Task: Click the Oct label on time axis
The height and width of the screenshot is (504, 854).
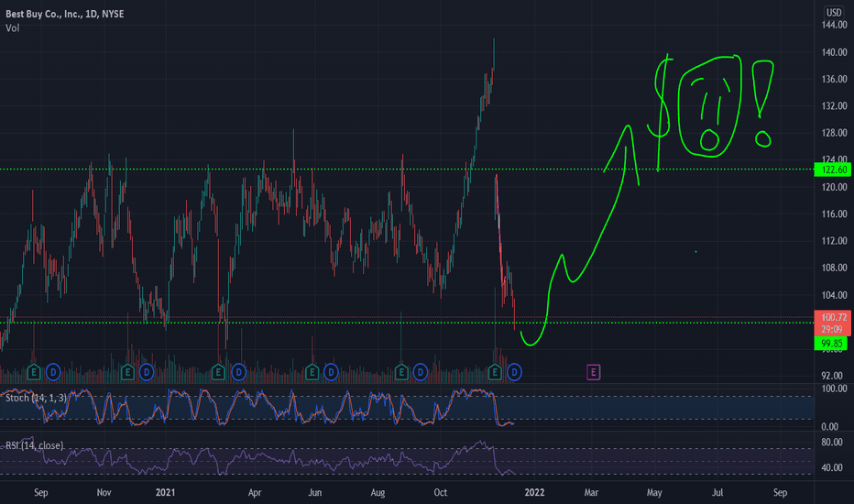Action: click(440, 493)
